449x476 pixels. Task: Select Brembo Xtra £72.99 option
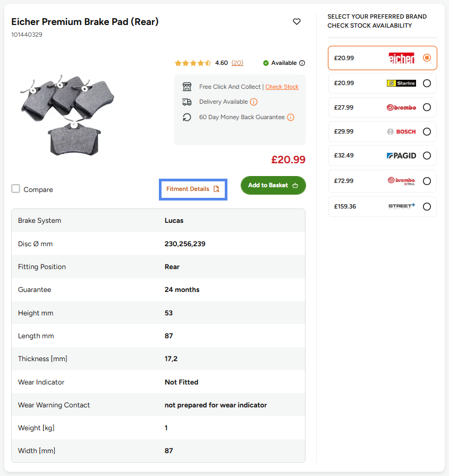pyautogui.click(x=382, y=181)
